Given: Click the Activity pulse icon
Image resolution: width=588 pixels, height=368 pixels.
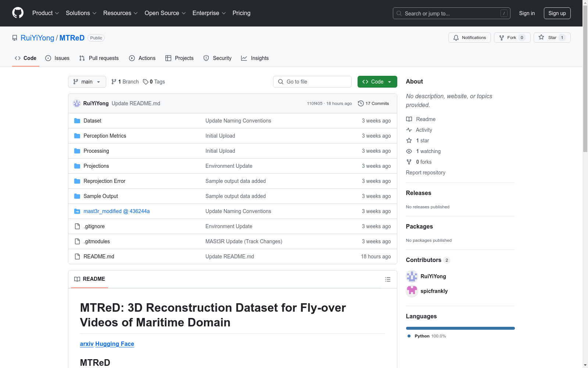Looking at the screenshot, I should click(x=409, y=130).
